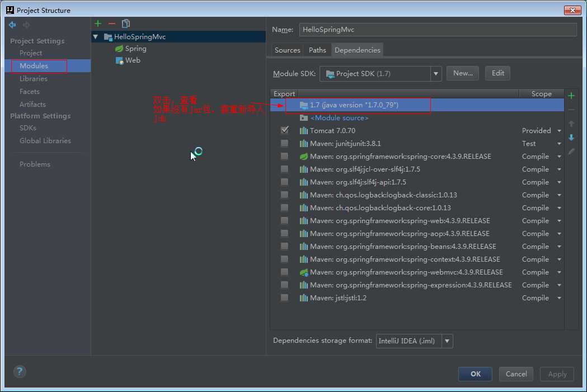Open Artifacts settings
The image size is (587, 392).
[32, 105]
